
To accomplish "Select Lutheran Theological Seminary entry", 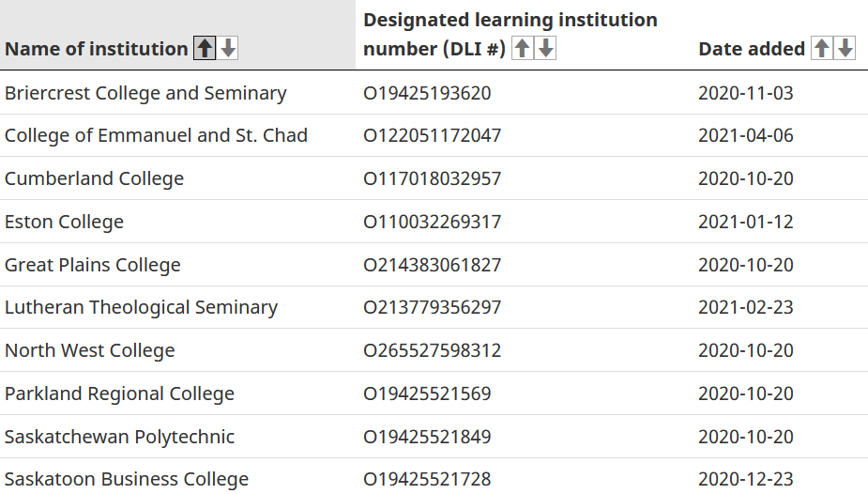I will tap(141, 307).
